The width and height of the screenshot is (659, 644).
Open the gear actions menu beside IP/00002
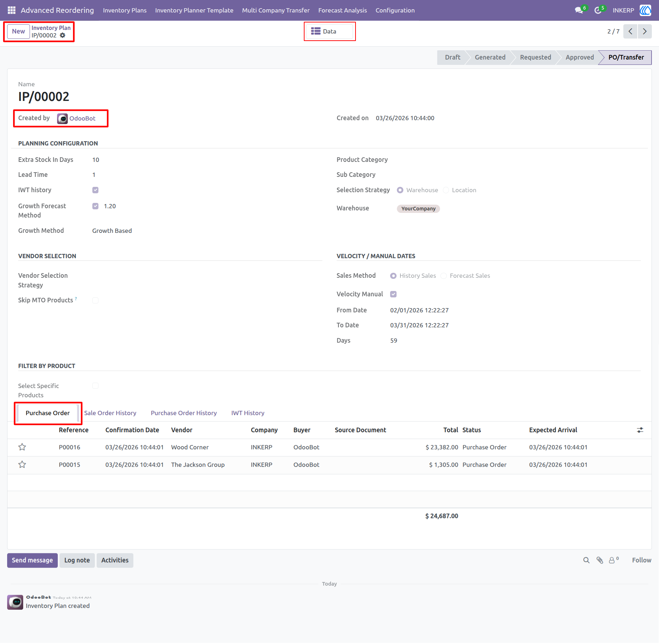[x=63, y=35]
